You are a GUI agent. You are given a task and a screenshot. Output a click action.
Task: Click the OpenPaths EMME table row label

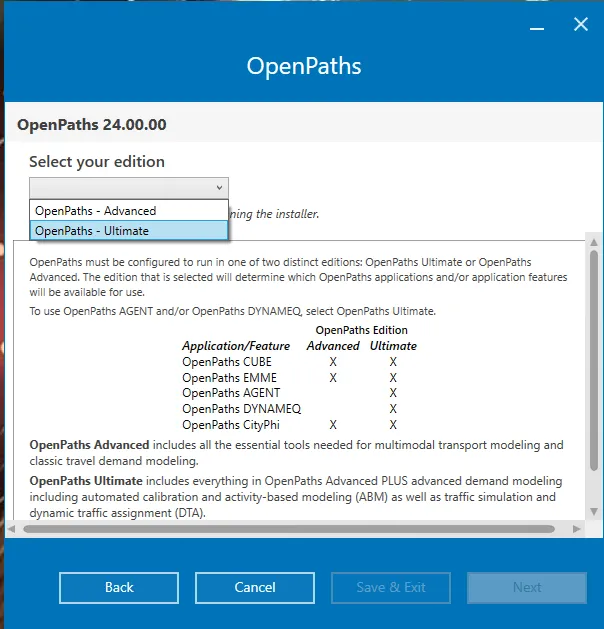[x=229, y=378]
